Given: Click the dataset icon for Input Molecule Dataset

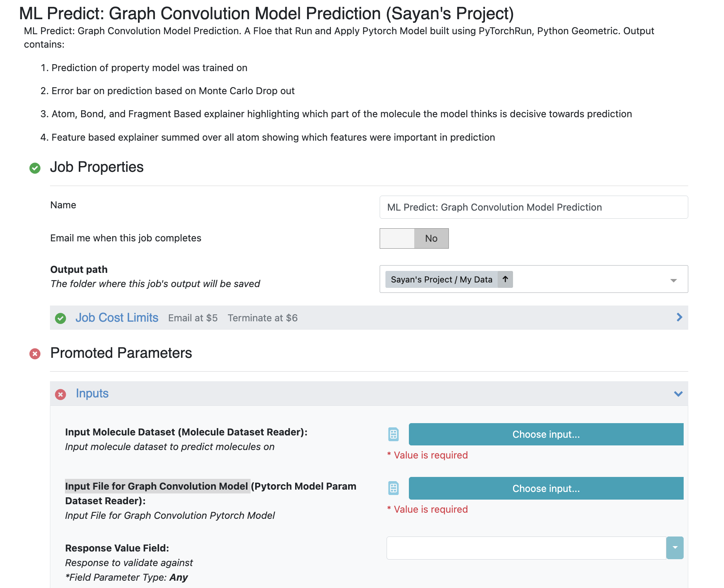Looking at the screenshot, I should coord(394,434).
